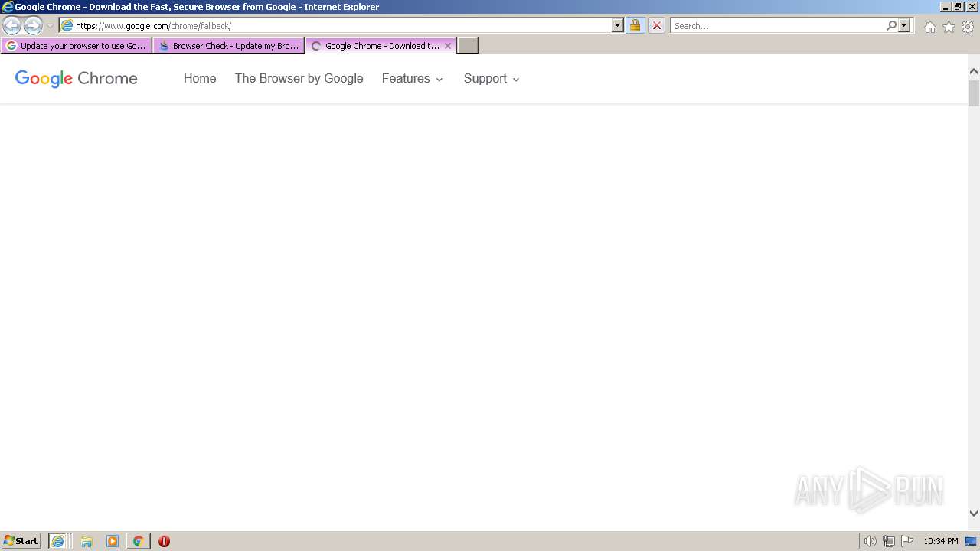Go back with the IE Back arrow
980x551 pixels.
(11, 26)
